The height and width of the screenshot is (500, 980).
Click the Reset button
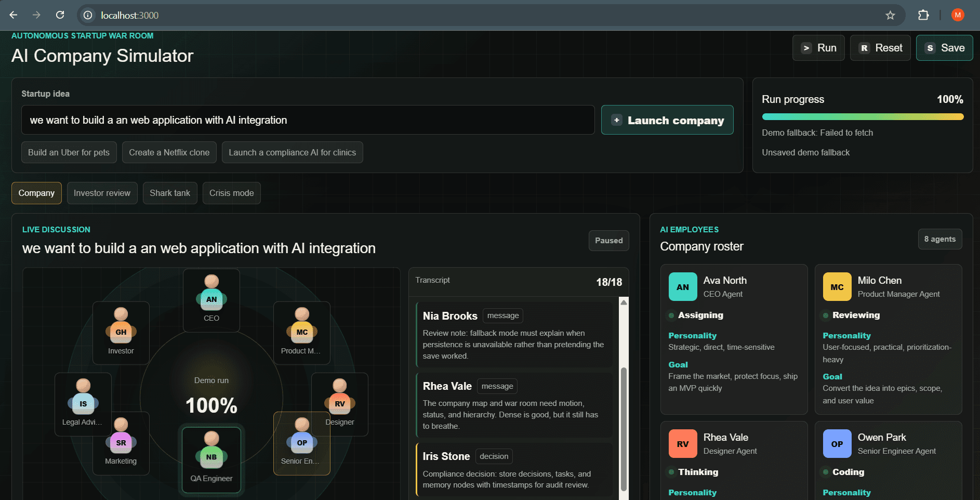[x=880, y=48]
